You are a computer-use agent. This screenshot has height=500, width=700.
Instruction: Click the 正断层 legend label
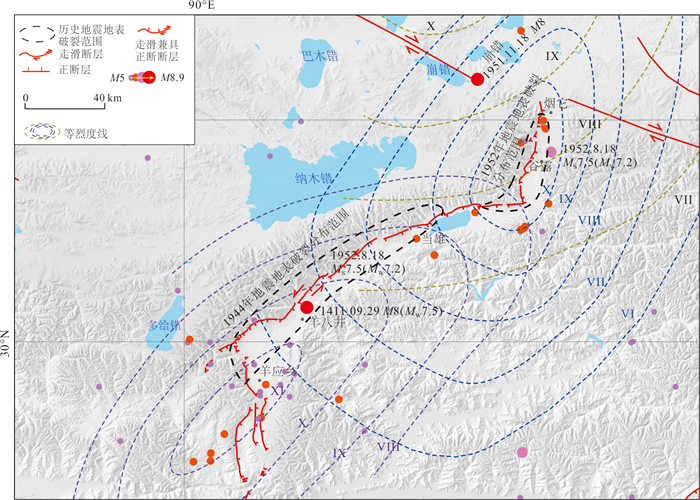75,70
